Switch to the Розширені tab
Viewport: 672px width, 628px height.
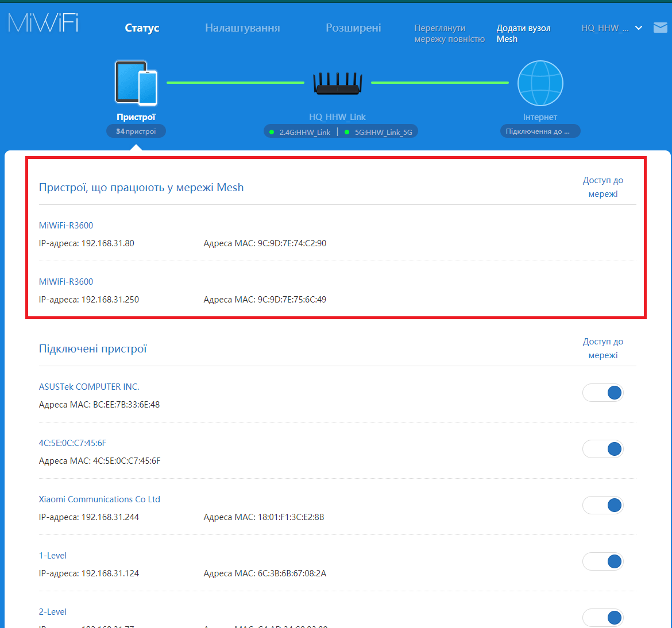pos(353,28)
